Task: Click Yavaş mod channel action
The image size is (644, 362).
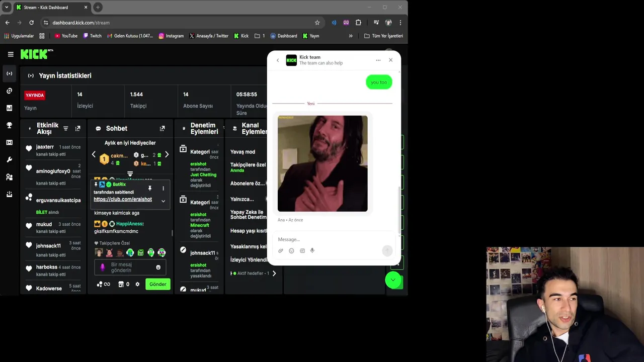Action: [x=243, y=152]
